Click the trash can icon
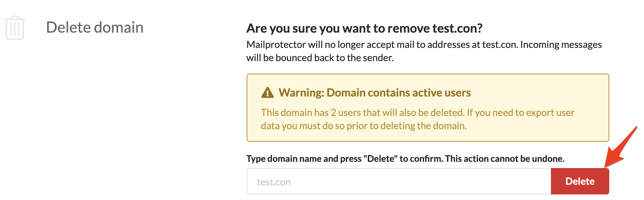 (x=15, y=28)
